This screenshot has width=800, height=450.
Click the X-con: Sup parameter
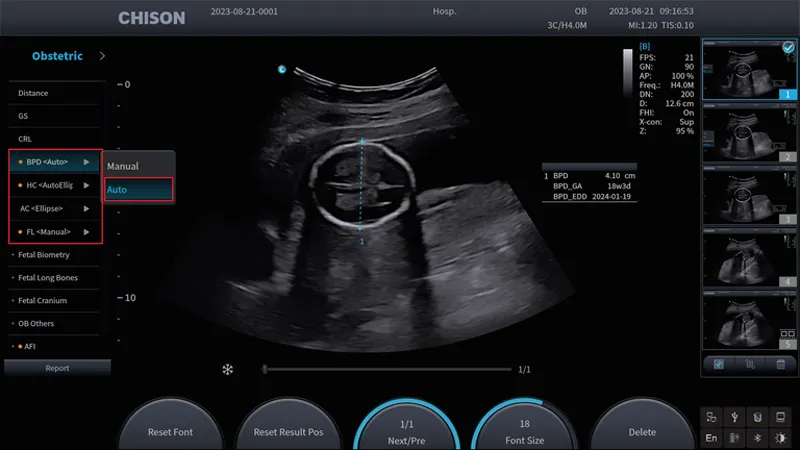(666, 122)
